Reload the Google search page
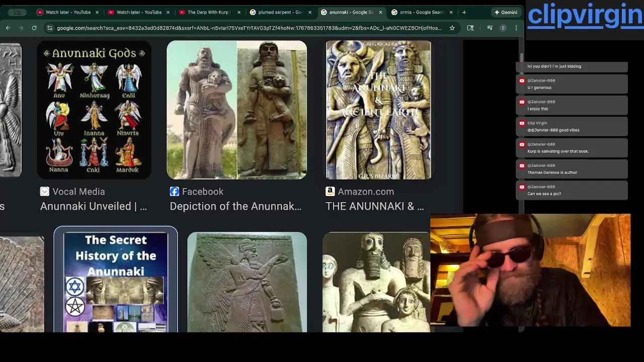The width and height of the screenshot is (644, 362). click(x=34, y=28)
